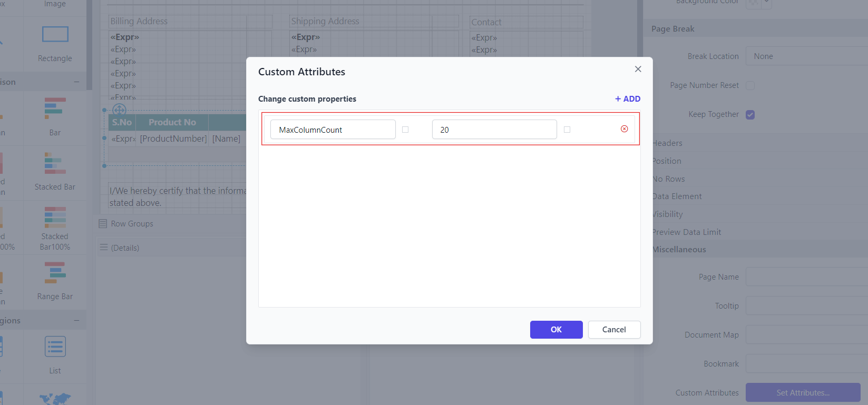Image resolution: width=868 pixels, height=405 pixels.
Task: Pick the Bar chart icon
Action: coord(55,108)
